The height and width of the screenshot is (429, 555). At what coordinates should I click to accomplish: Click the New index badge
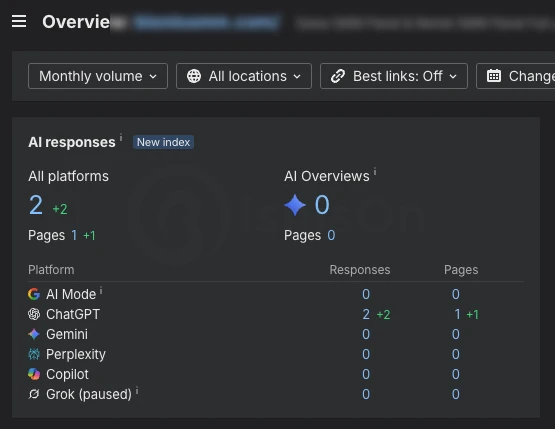tap(163, 142)
